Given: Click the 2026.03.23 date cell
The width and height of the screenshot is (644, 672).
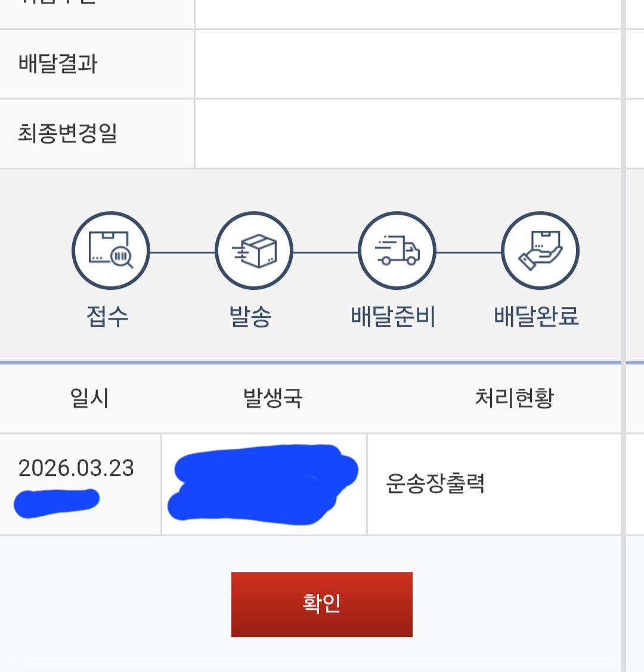Looking at the screenshot, I should pyautogui.click(x=76, y=469).
